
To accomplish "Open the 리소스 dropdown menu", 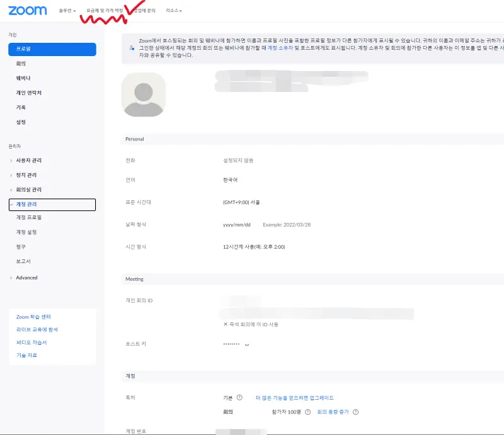I will (x=174, y=11).
